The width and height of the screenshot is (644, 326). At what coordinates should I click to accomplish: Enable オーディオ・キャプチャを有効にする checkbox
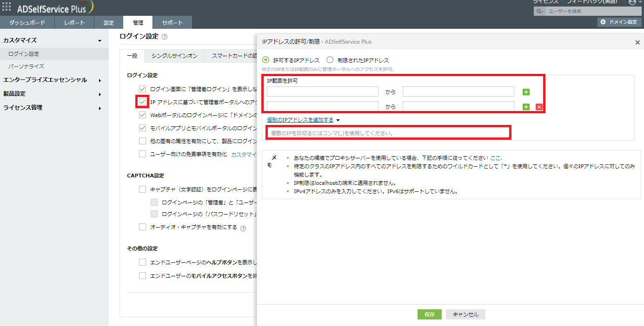click(x=143, y=227)
